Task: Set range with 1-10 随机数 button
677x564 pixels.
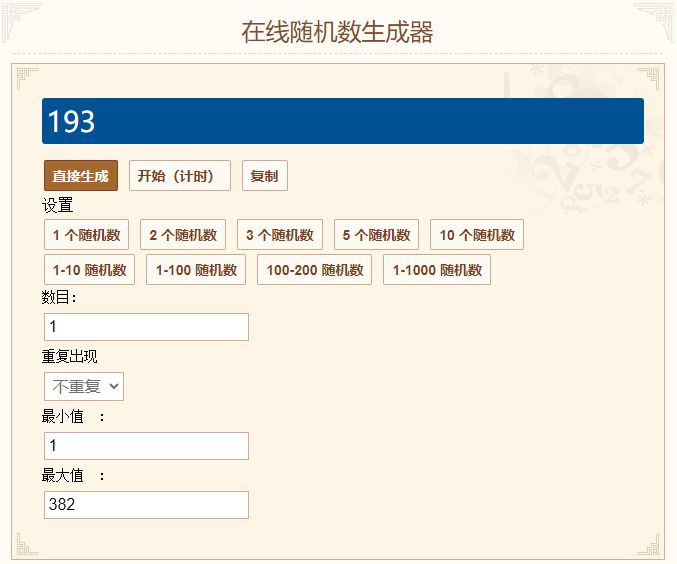Action: [x=89, y=269]
